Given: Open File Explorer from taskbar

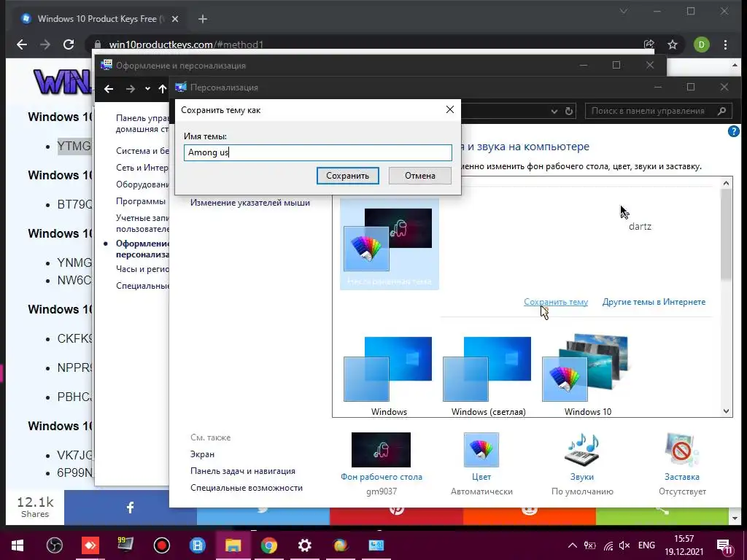Looking at the screenshot, I should (x=233, y=545).
